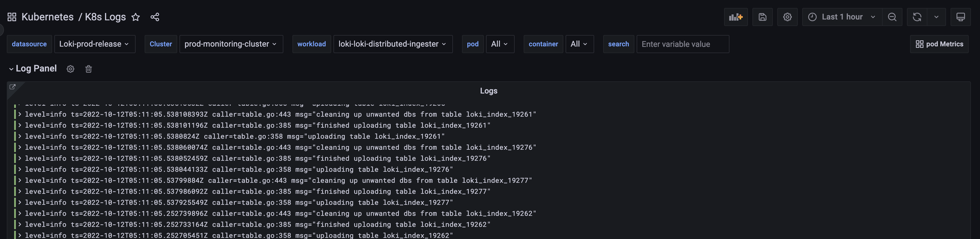
Task: Open Log Panel row options gear
Action: pyautogui.click(x=70, y=69)
